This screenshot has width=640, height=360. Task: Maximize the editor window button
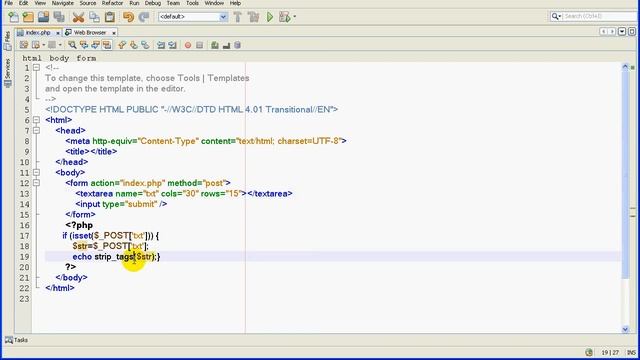coord(631,32)
